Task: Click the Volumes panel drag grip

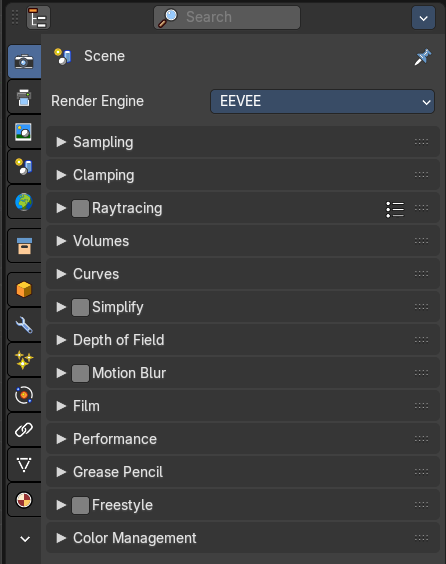Action: (x=421, y=241)
